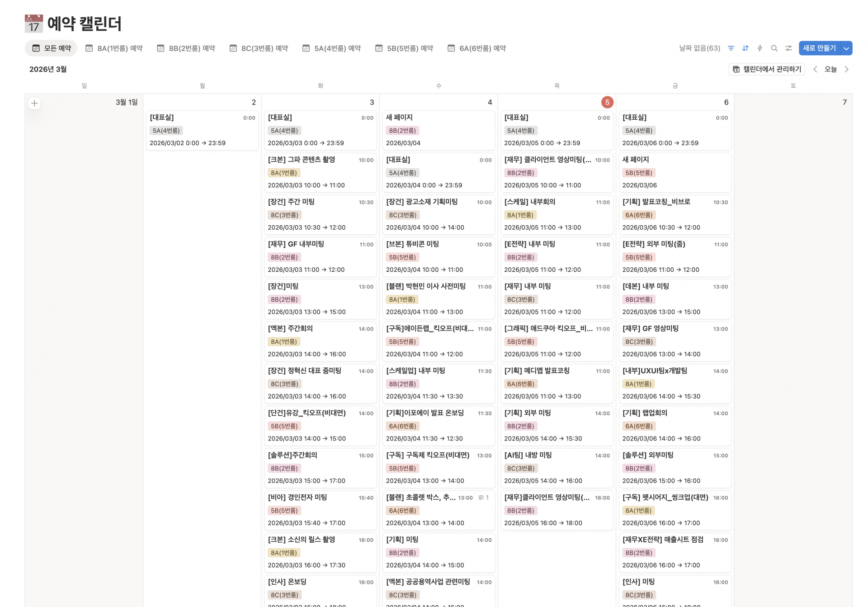Open [기획] 외부 미팅 event
Viewport: 868px width, 607px height.
pos(557,426)
